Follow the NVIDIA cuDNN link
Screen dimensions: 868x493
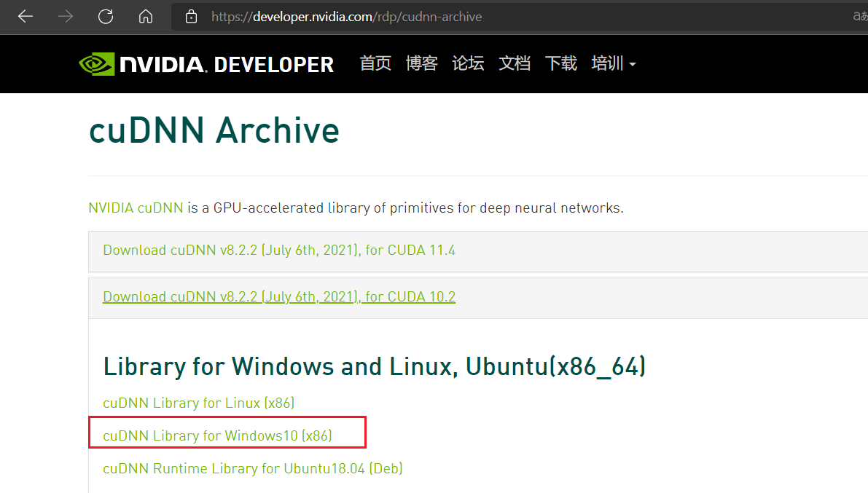(x=136, y=208)
